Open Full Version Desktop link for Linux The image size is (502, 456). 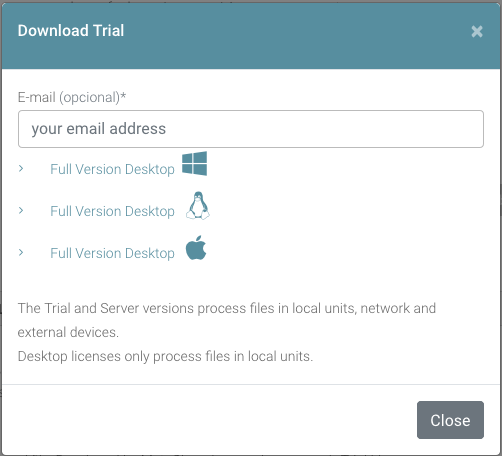pos(112,211)
